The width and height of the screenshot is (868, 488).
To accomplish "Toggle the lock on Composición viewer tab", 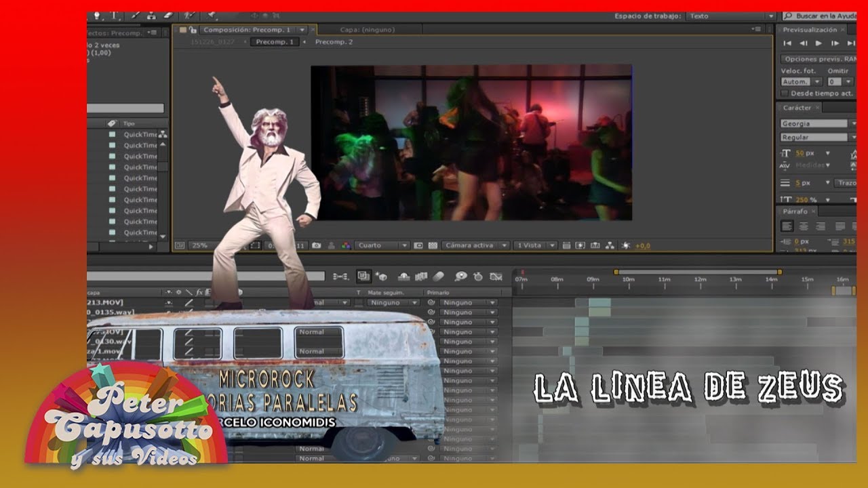I will tap(193, 30).
